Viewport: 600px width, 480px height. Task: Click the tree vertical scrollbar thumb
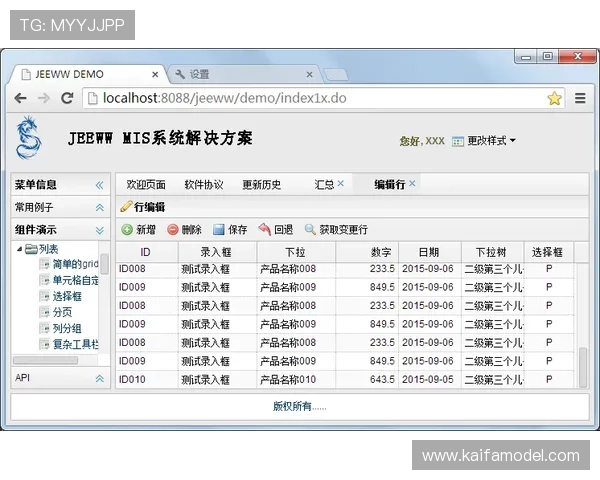[104, 263]
